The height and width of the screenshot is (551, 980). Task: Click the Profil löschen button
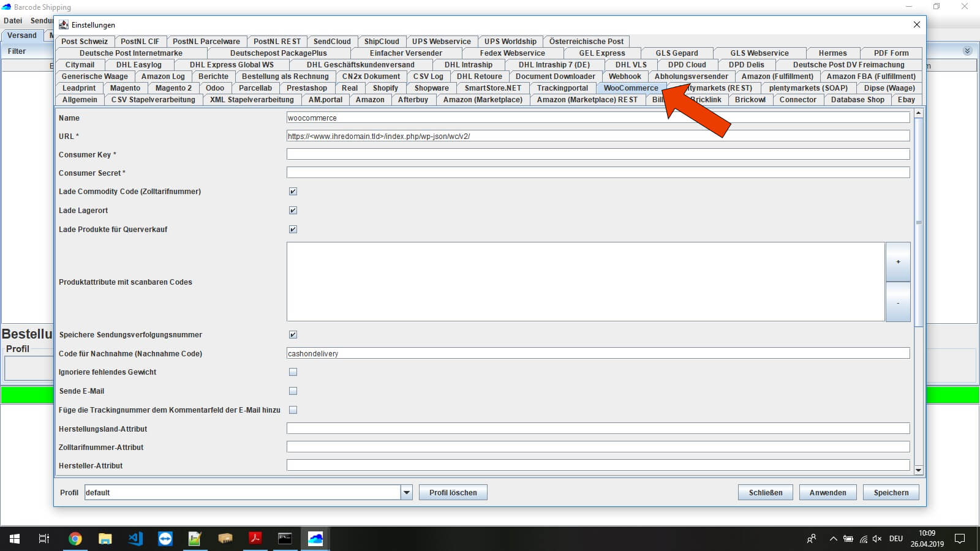(x=453, y=492)
